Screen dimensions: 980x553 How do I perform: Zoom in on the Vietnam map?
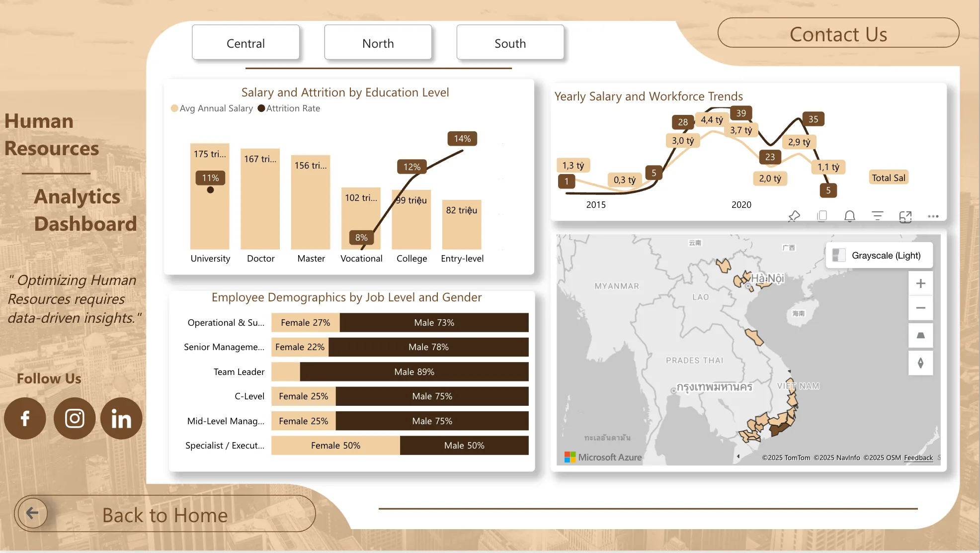tap(920, 283)
